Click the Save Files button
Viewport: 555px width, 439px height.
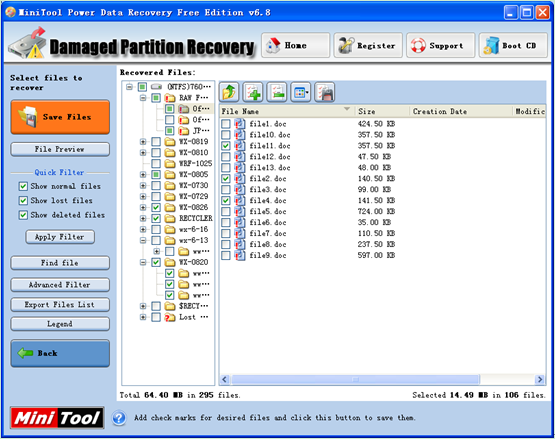(60, 117)
